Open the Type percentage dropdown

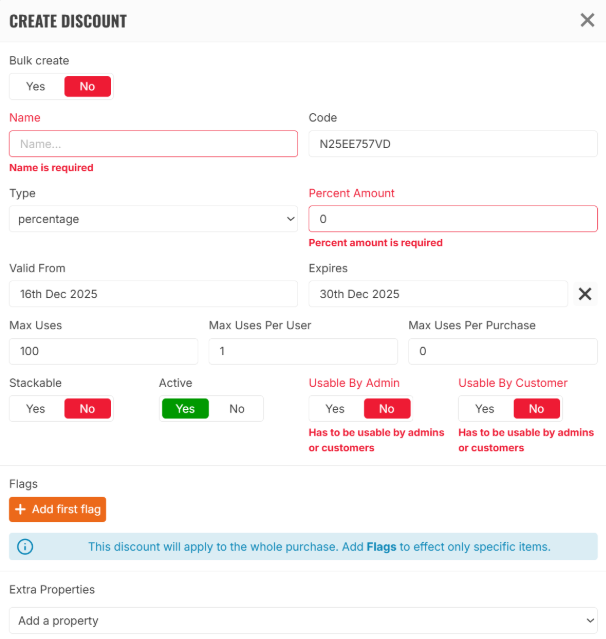(x=153, y=219)
